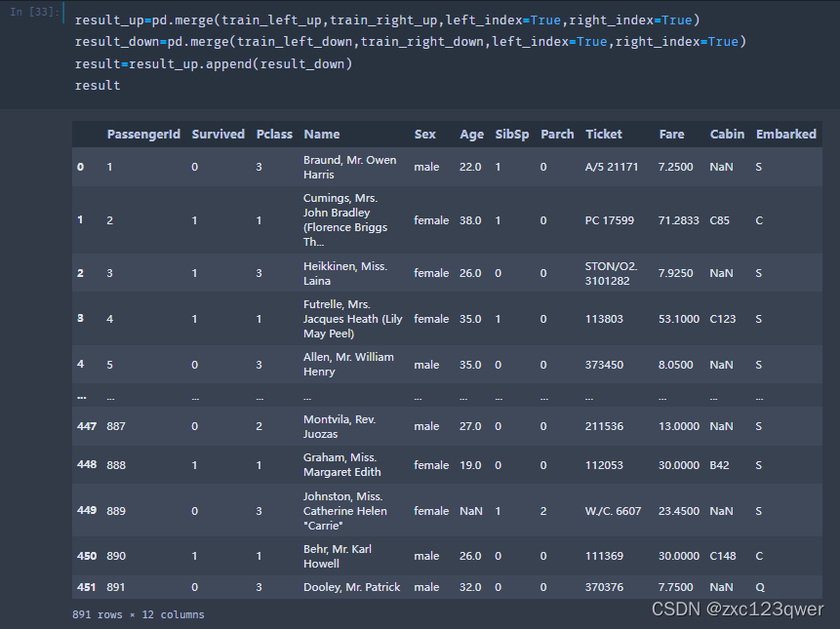Select the name 'Graham, Miss. Margaret Edith'
Screen dimensions: 840x629
click(x=341, y=464)
